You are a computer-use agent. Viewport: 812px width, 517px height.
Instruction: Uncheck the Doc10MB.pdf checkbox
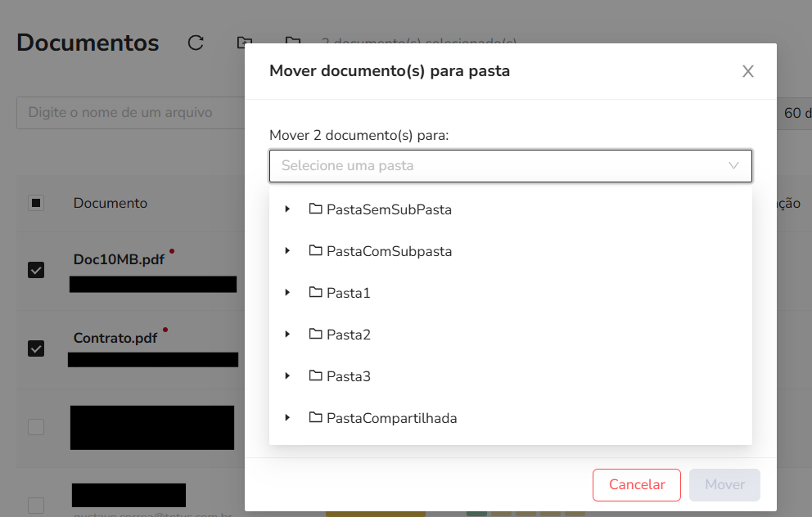pos(36,270)
